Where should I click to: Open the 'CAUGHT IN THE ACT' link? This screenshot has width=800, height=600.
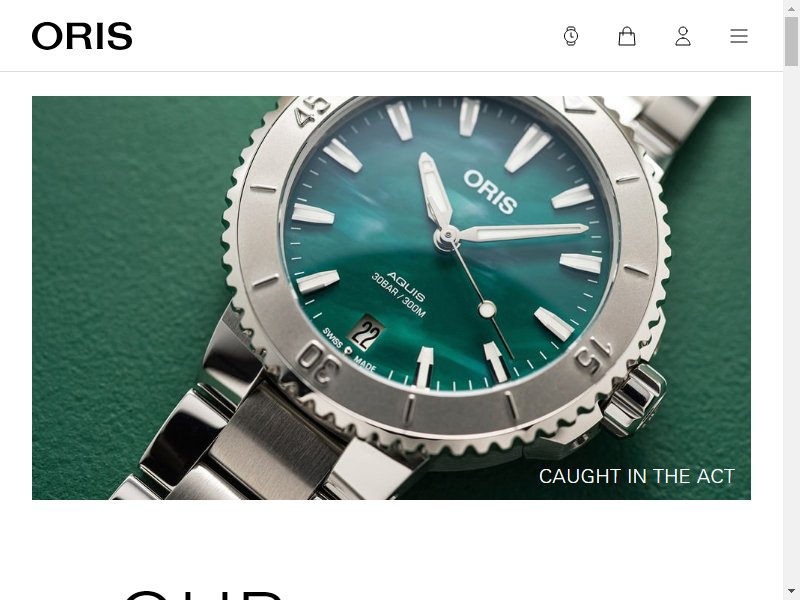tap(636, 476)
